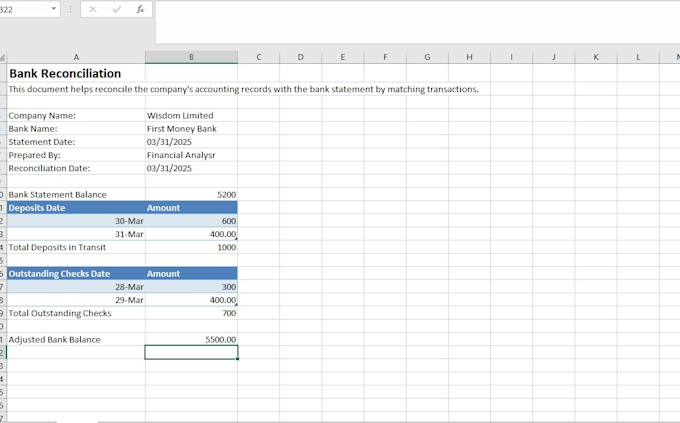Select column F header

[x=385, y=57]
